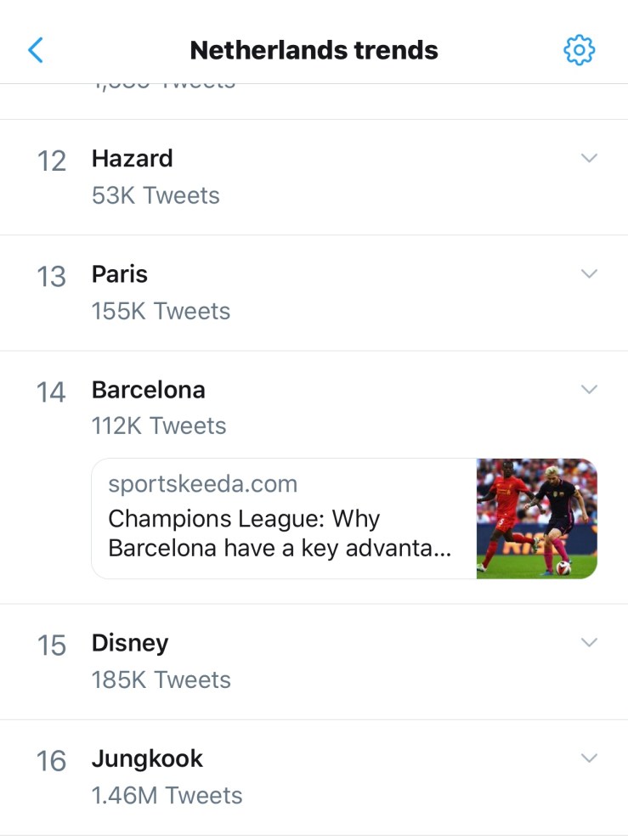Tap the back arrow icon
628x840 pixels.
pos(35,50)
